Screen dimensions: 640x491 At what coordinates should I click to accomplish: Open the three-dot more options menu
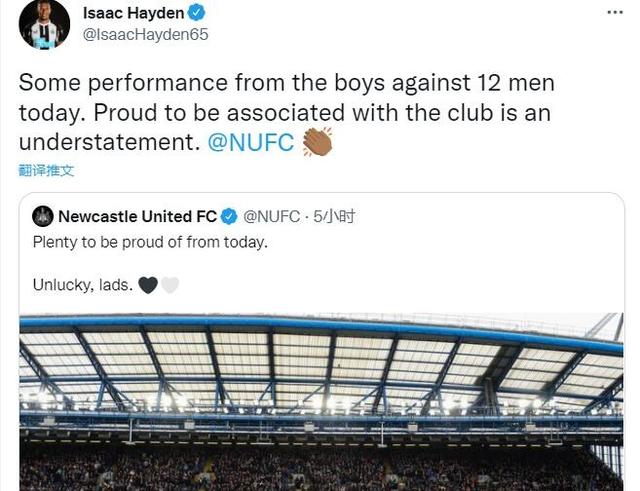click(612, 13)
